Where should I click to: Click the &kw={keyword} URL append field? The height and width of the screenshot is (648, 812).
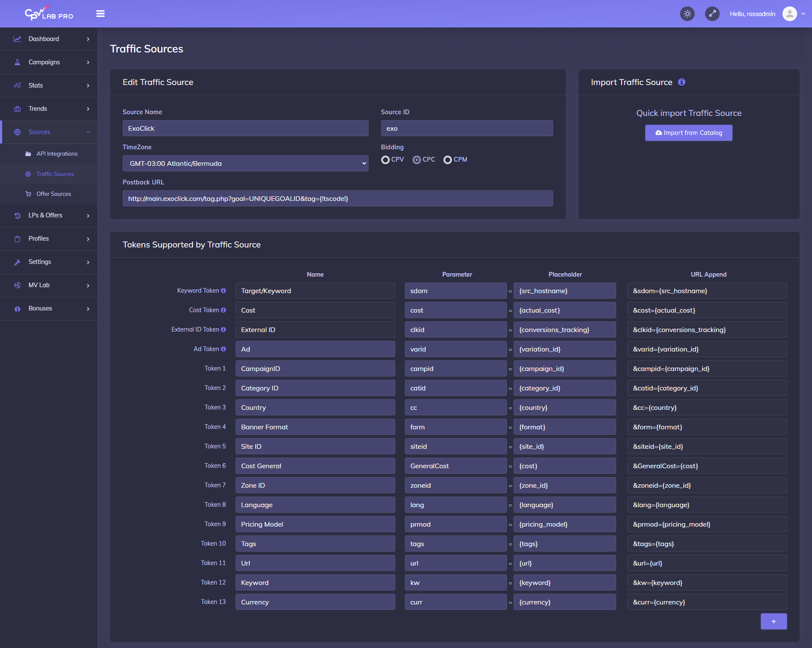point(707,582)
